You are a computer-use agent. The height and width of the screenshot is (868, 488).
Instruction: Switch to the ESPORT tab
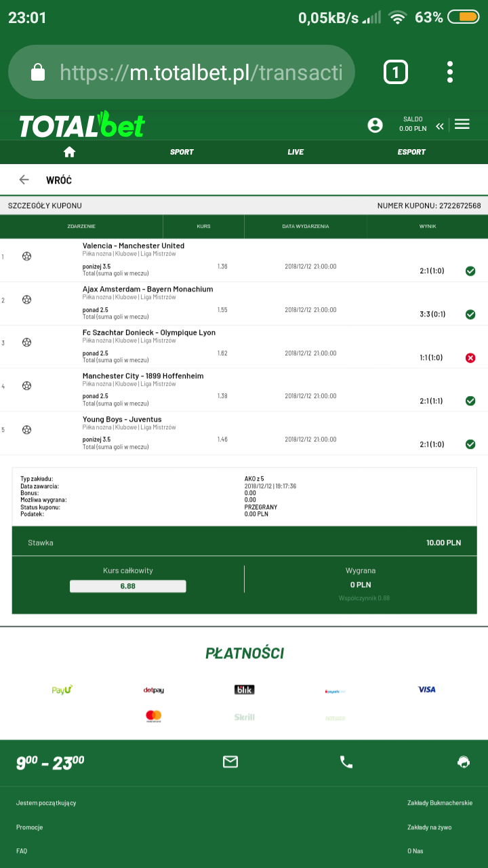(411, 152)
